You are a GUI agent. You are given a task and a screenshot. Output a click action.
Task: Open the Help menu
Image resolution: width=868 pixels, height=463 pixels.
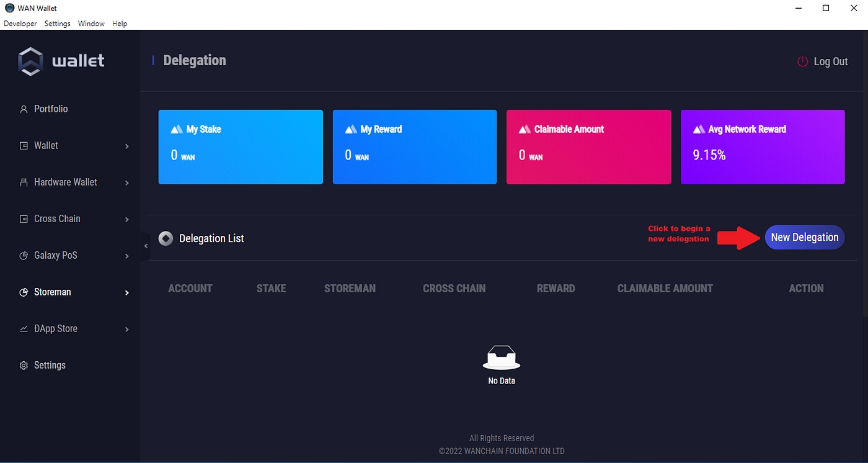click(120, 24)
